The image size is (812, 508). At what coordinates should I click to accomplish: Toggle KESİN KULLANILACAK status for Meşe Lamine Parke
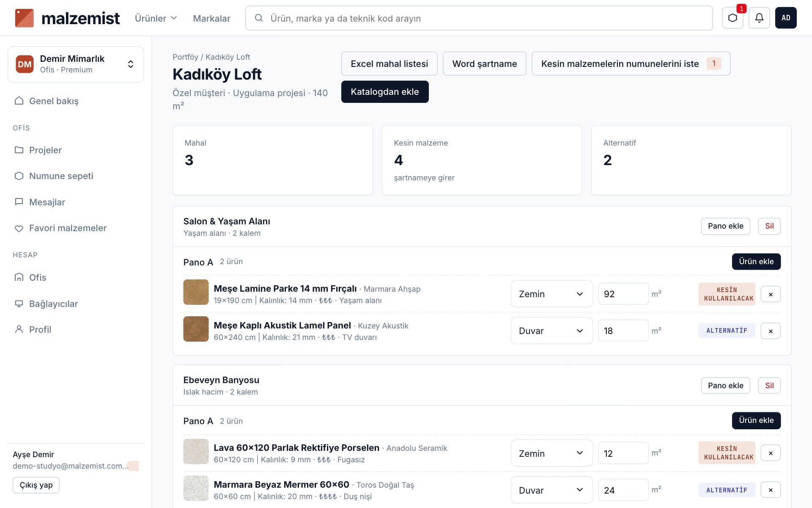click(727, 294)
